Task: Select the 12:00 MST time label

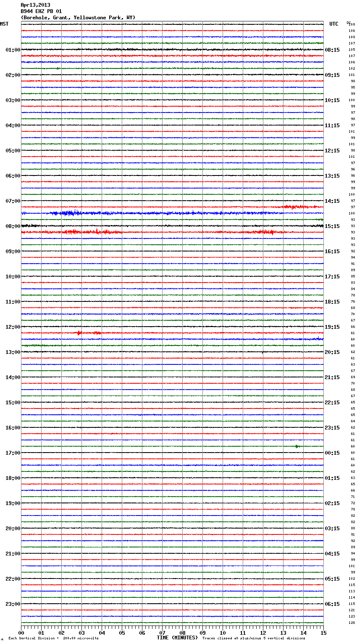Action: tap(13, 327)
